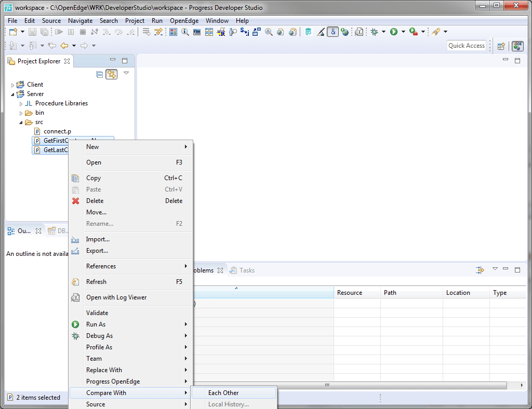Click the magnifier info toolbar icon
The image size is (532, 409).
point(185,32)
